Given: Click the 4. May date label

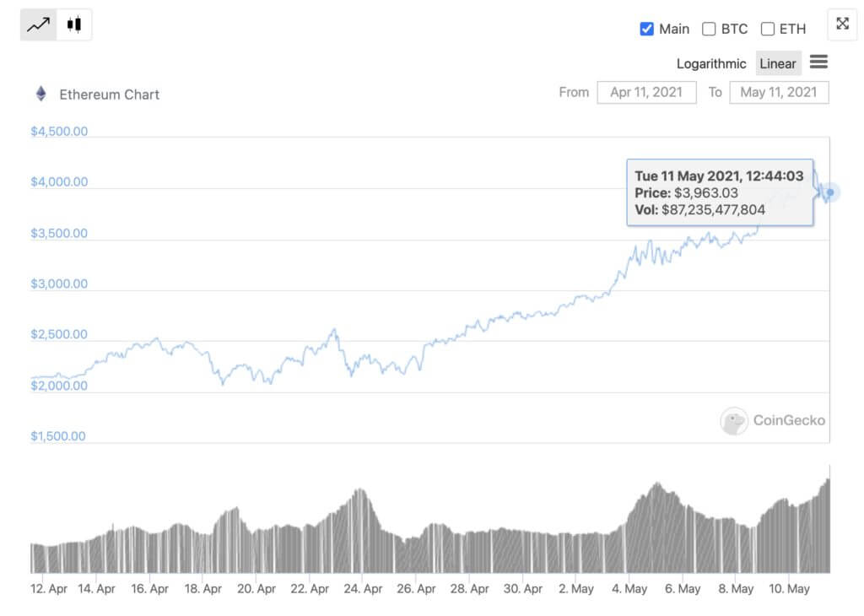Looking at the screenshot, I should [629, 588].
